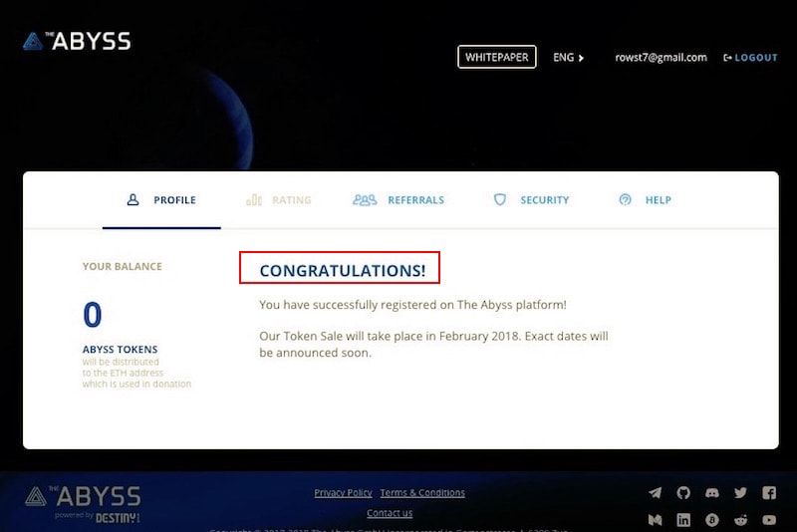Click the LOGOUT link
797x532 pixels.
pos(756,58)
